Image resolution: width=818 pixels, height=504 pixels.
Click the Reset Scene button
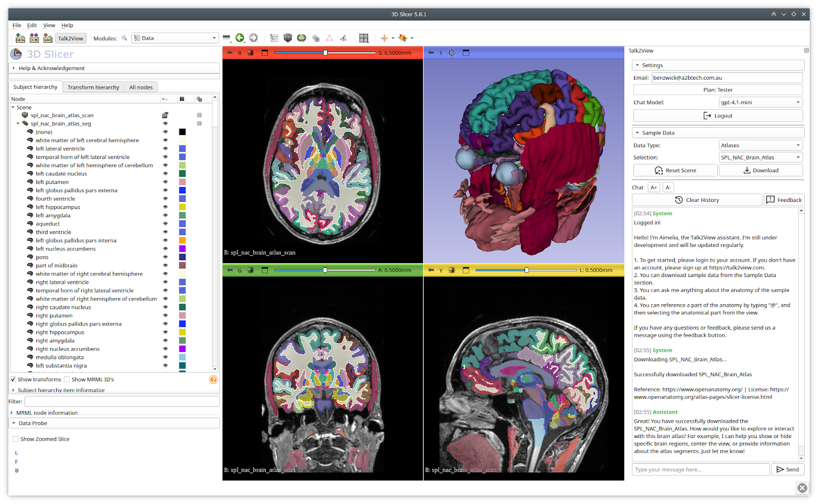(x=675, y=171)
